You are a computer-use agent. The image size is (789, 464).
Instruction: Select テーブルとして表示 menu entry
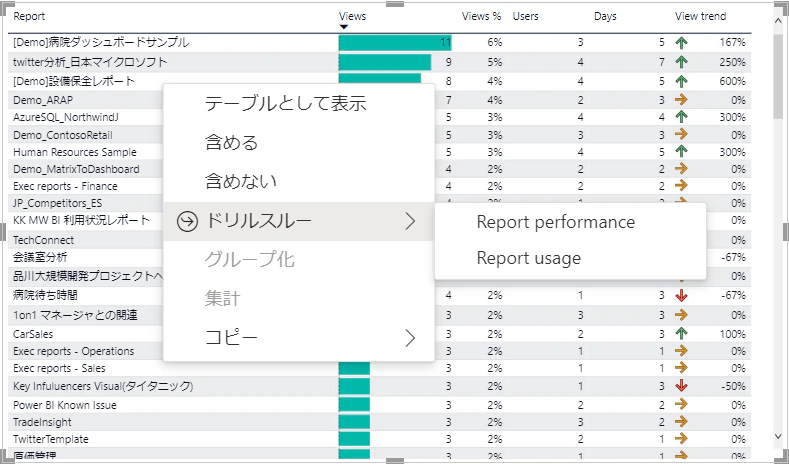[x=298, y=104]
